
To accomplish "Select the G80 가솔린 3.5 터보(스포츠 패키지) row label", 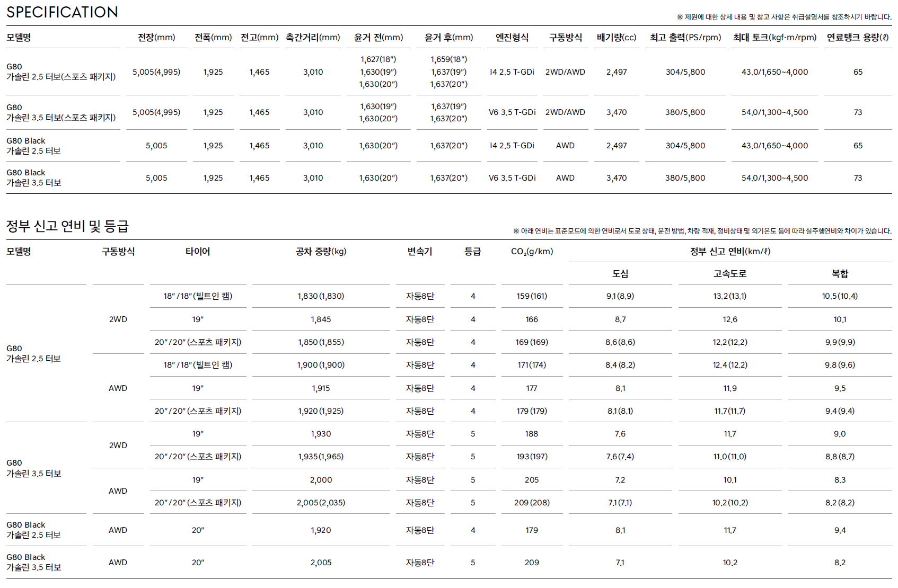I will pyautogui.click(x=61, y=112).
